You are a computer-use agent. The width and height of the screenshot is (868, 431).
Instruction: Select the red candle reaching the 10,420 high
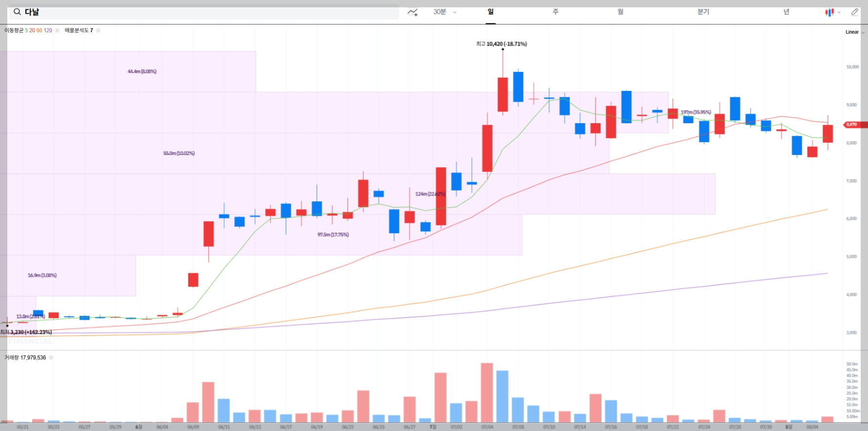[x=503, y=94]
